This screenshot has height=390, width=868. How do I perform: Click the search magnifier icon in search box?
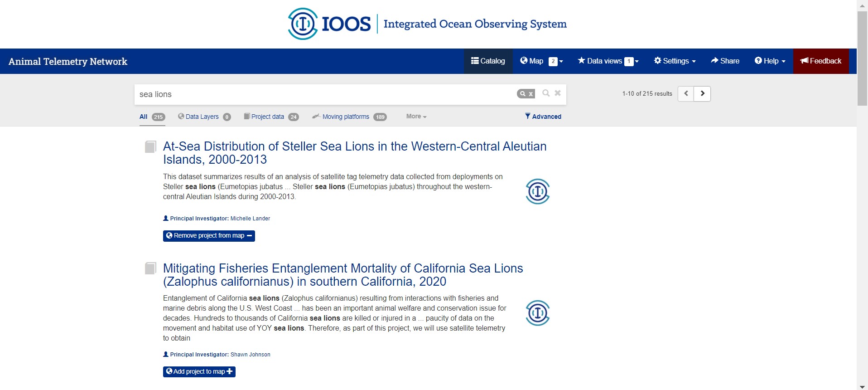546,93
